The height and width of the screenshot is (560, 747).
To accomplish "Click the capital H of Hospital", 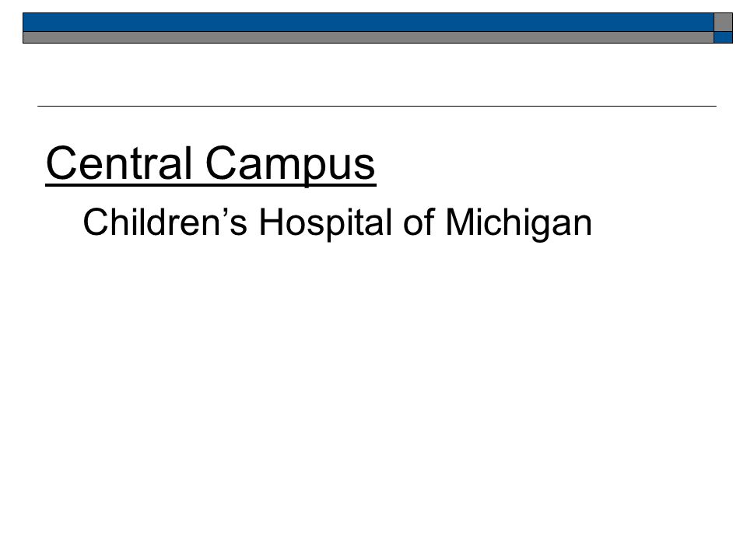I will pyautogui.click(x=271, y=222).
